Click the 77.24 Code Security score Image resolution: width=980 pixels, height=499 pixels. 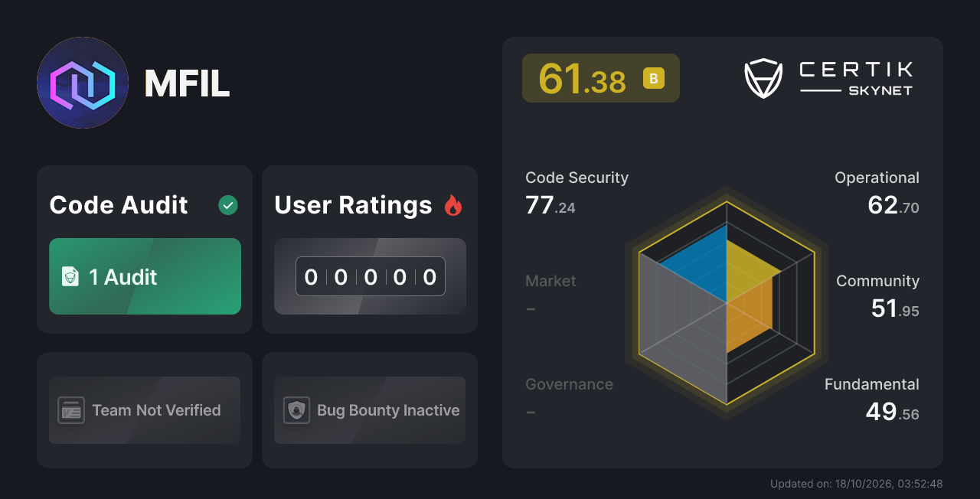(x=550, y=205)
